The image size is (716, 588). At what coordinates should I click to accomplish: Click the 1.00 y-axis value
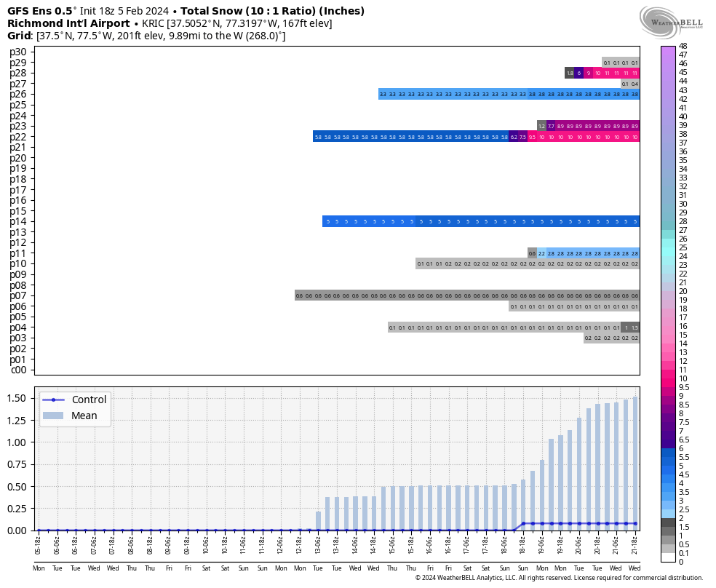pyautogui.click(x=17, y=442)
